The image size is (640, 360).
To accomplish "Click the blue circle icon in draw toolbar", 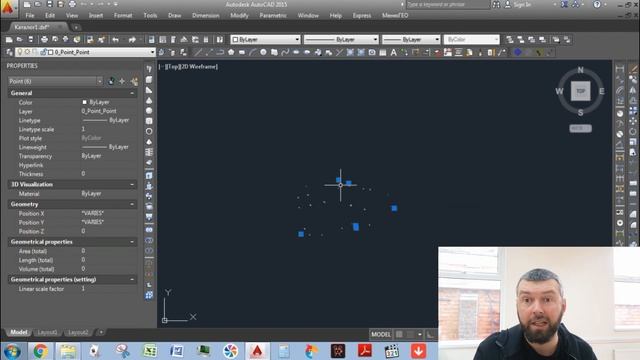I will tap(518, 52).
